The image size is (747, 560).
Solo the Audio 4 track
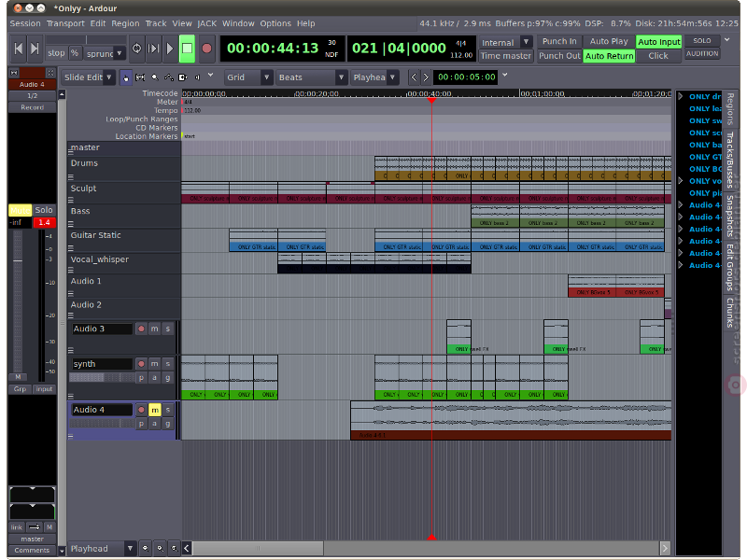coord(168,410)
